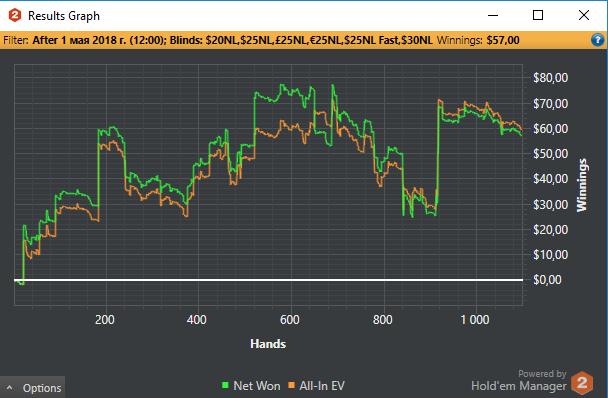Click the vertical Winnings axis title

(582, 185)
